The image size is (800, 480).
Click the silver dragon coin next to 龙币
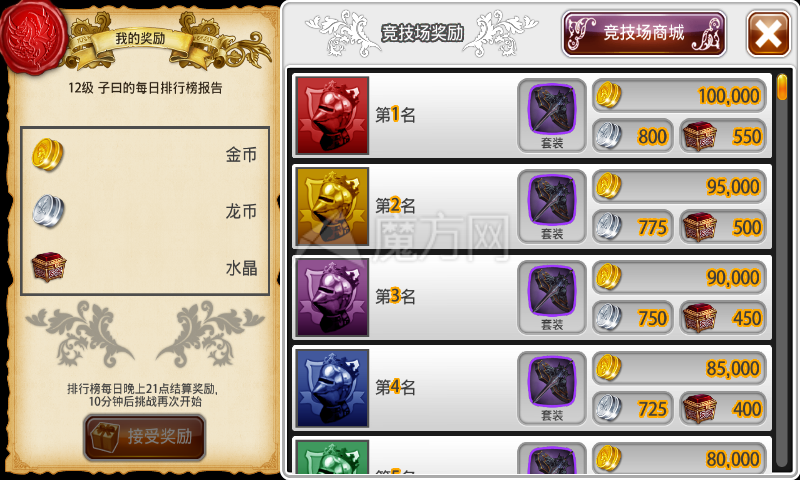coord(48,211)
